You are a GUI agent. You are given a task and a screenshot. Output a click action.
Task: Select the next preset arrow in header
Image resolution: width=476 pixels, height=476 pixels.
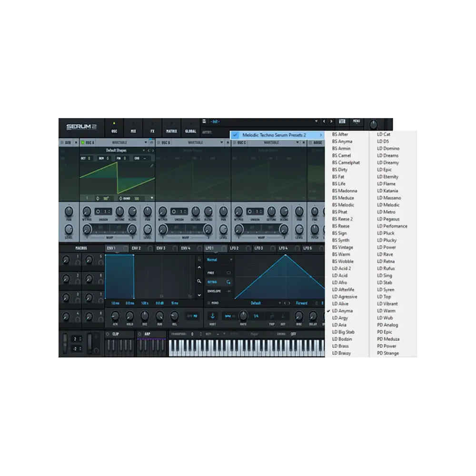click(331, 121)
